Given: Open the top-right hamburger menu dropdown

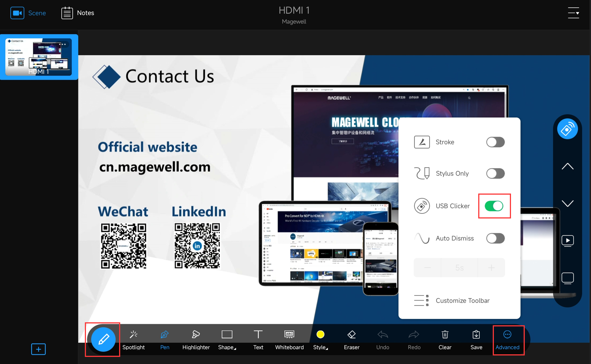Looking at the screenshot, I should pyautogui.click(x=573, y=13).
